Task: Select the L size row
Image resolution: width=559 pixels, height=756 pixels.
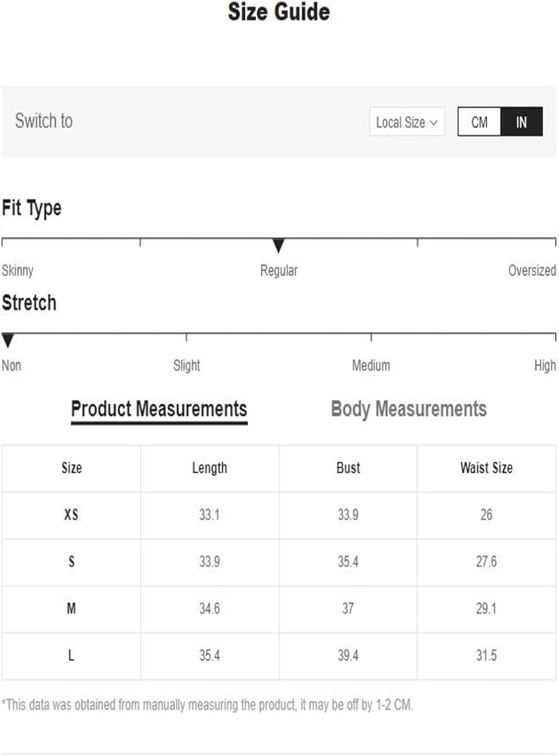Action: [x=278, y=656]
